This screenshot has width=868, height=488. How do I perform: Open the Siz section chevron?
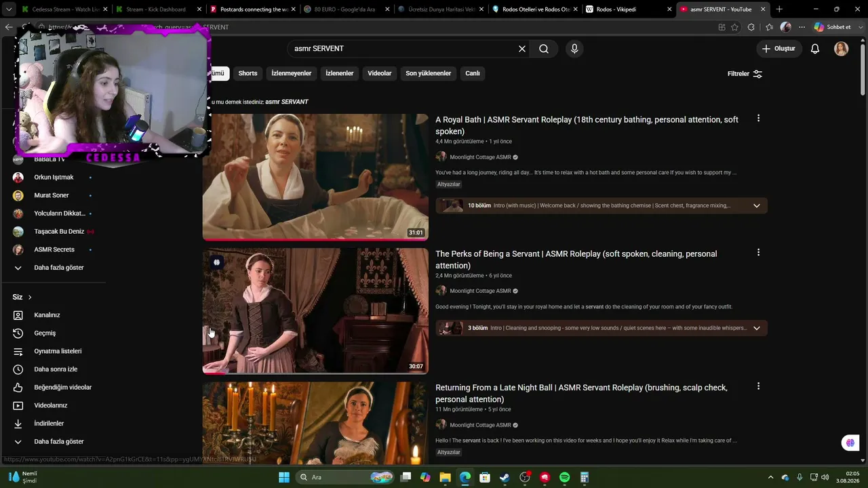(x=30, y=298)
